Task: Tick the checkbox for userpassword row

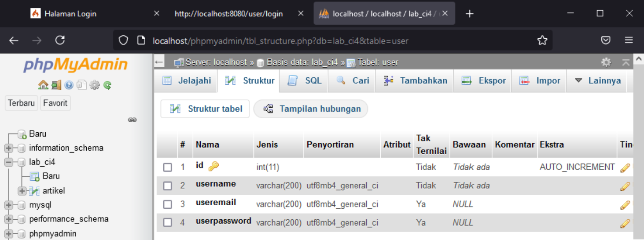Action: point(167,223)
